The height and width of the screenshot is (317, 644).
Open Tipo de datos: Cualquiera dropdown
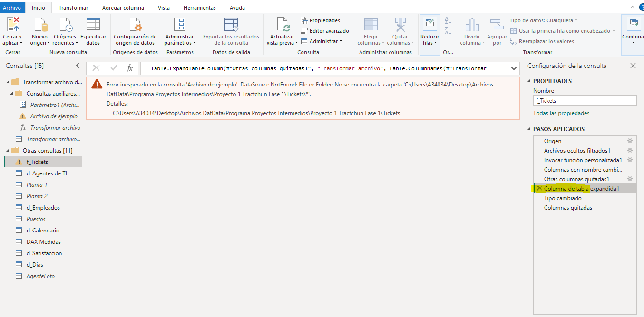coord(544,20)
